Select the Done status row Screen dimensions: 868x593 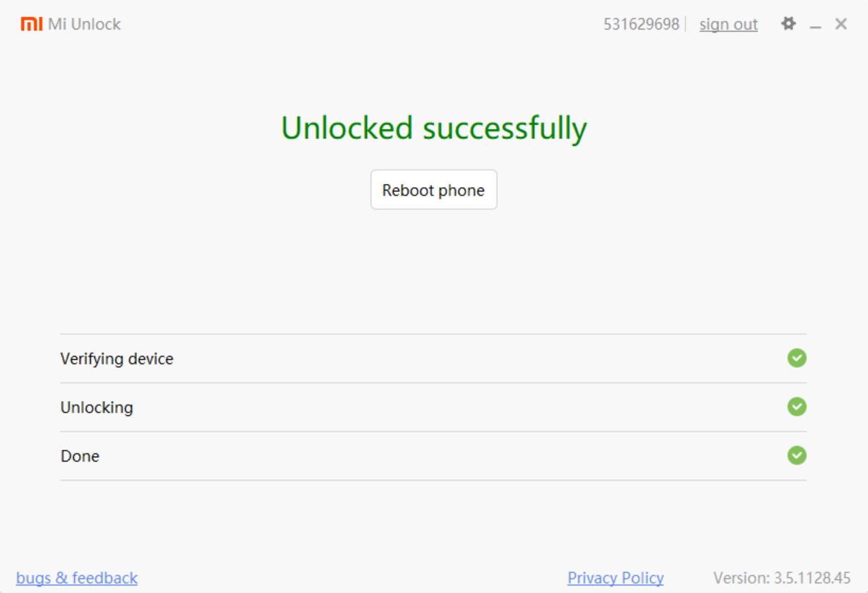(80, 456)
